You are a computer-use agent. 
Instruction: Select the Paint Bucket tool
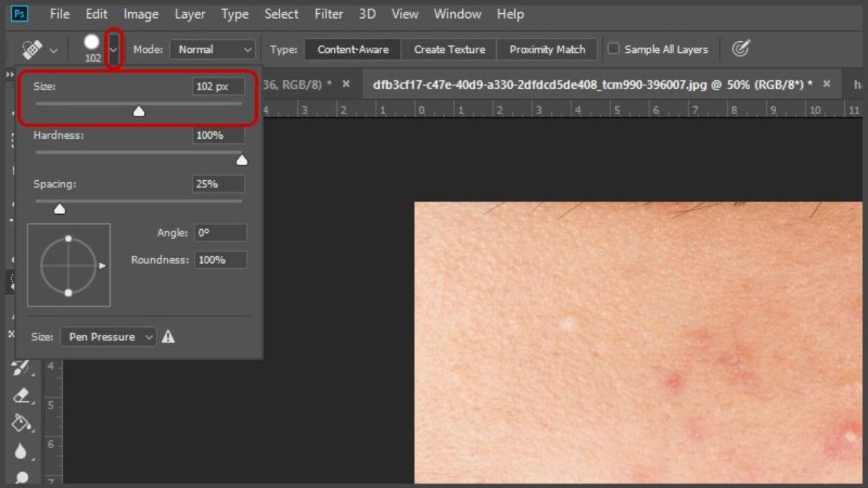21,423
